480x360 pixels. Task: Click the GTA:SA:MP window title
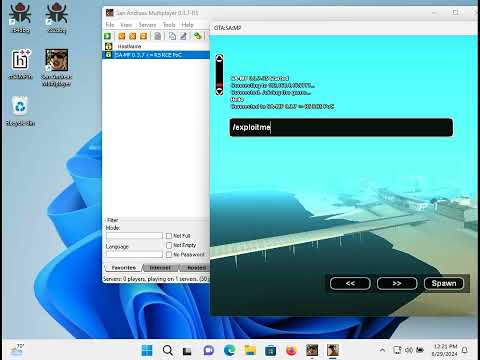(227, 28)
